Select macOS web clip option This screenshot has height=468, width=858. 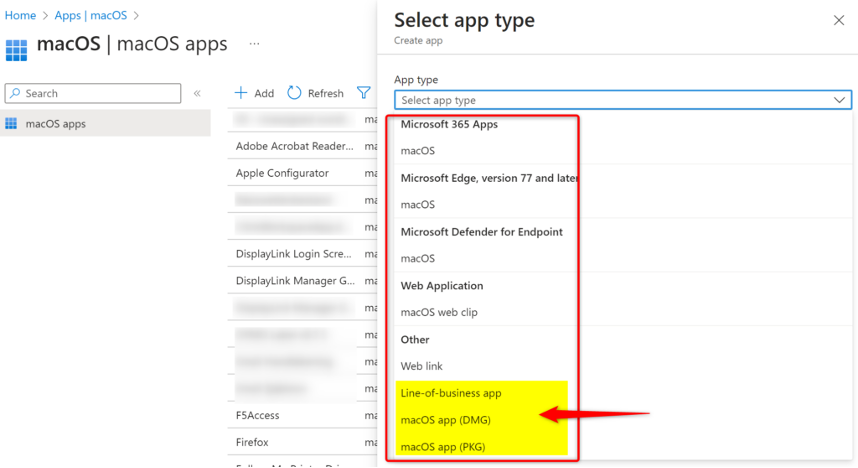[439, 312]
